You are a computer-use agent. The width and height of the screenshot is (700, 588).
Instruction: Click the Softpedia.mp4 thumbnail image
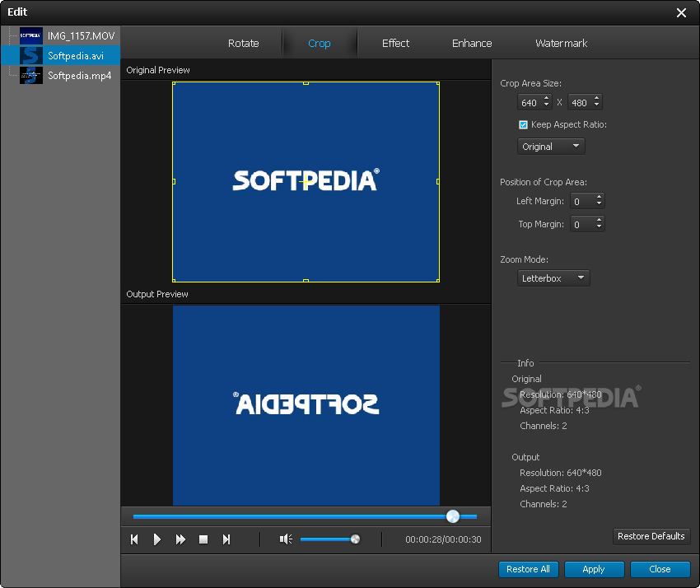[x=31, y=76]
